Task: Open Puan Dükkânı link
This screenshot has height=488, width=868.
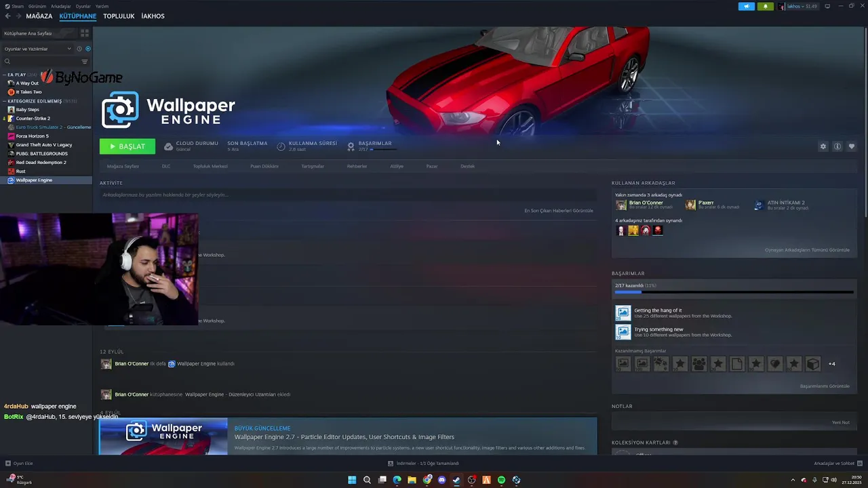Action: 264,166
